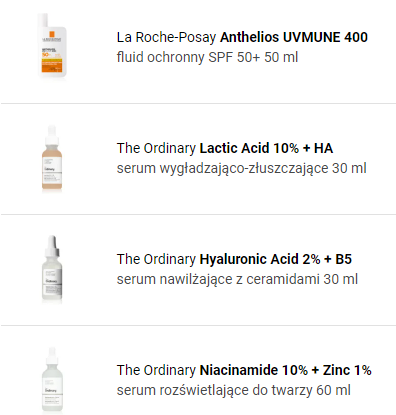
Task: Click the dropper cap of Hyaluronic Acid bottle
Action: click(52, 246)
